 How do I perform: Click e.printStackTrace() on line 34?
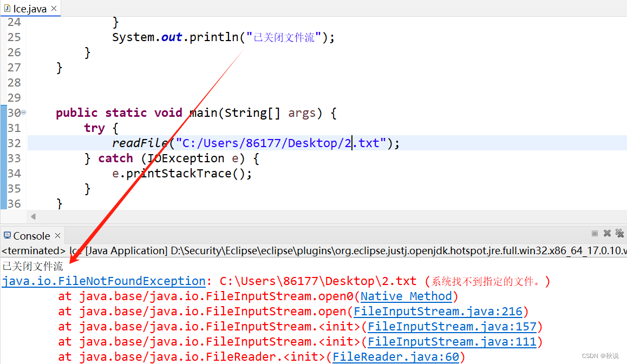(182, 174)
